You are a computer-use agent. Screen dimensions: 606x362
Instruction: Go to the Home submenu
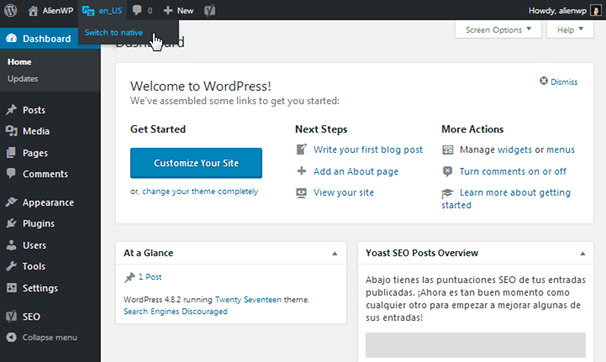pyautogui.click(x=19, y=62)
